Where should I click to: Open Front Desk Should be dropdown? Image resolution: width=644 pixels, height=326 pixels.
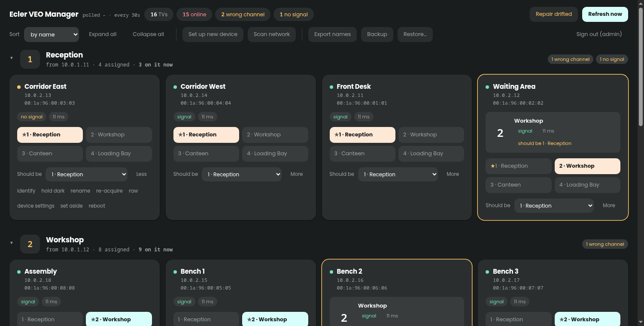398,174
